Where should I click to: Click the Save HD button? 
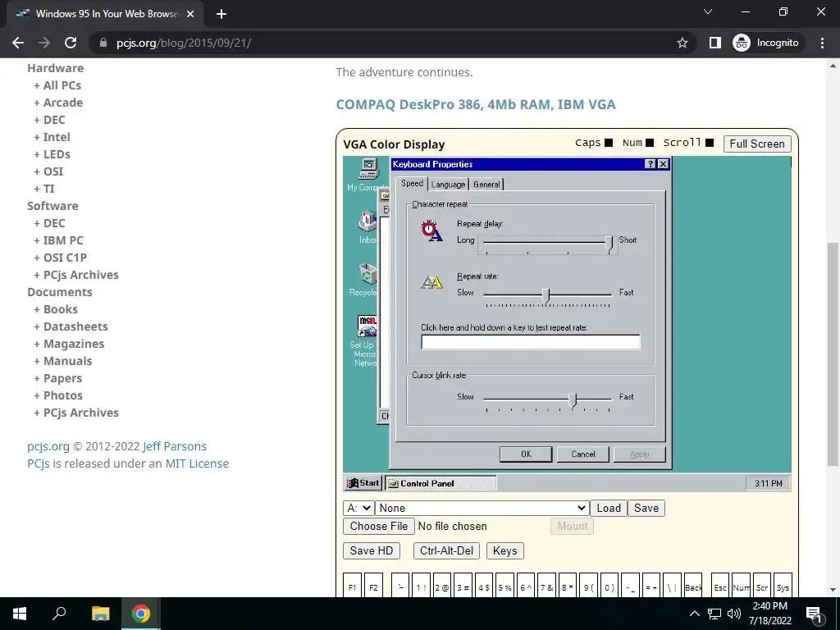(x=372, y=550)
